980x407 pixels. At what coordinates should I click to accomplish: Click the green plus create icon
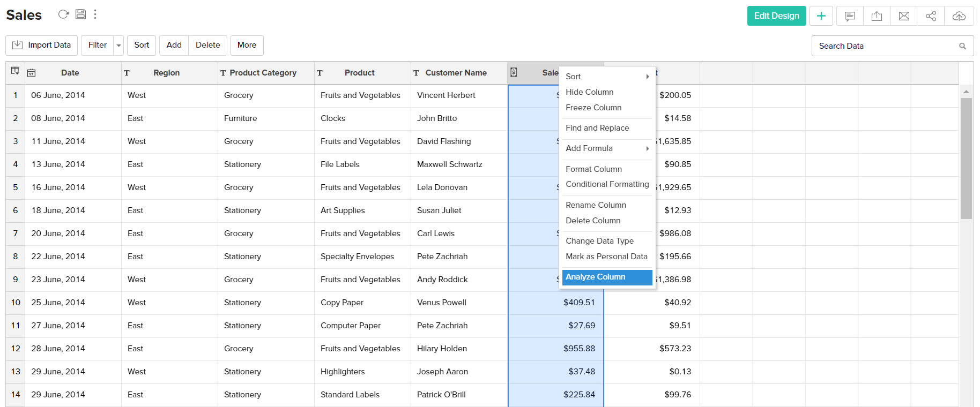tap(821, 16)
